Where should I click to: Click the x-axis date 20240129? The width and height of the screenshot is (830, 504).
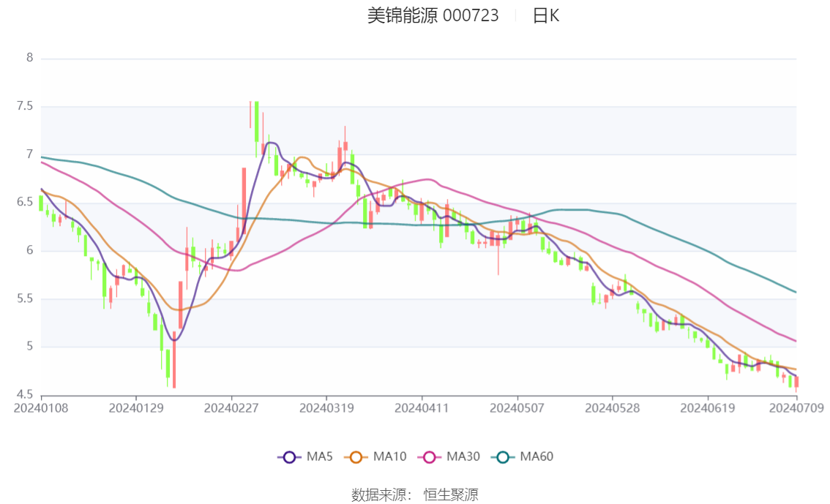pyautogui.click(x=136, y=408)
